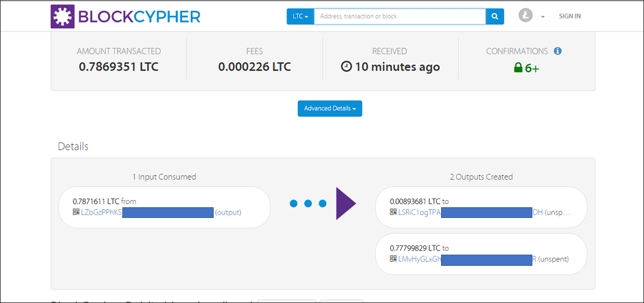Click the Litecoin coin icon in header
This screenshot has width=644, height=303.
point(526,16)
